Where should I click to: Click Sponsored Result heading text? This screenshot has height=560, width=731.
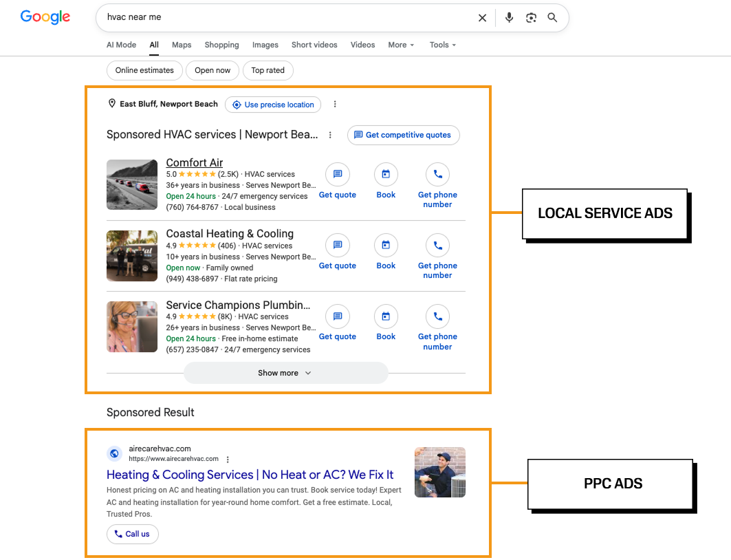tap(150, 413)
